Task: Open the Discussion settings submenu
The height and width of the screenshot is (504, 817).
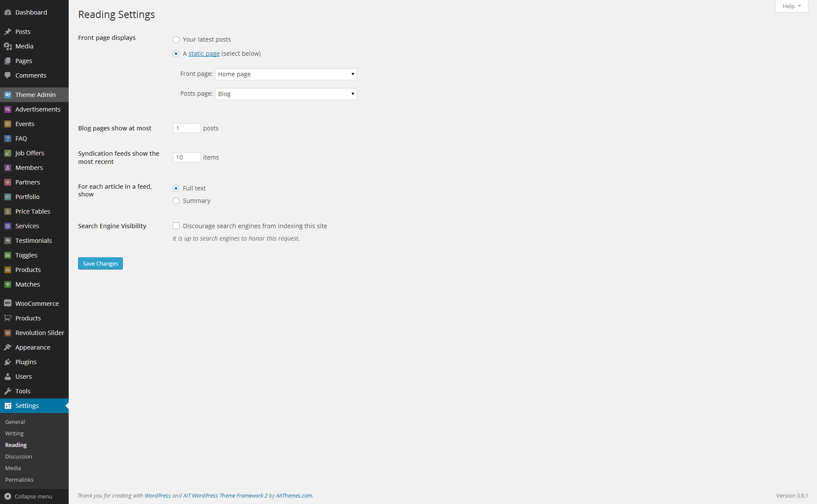Action: [x=18, y=457]
